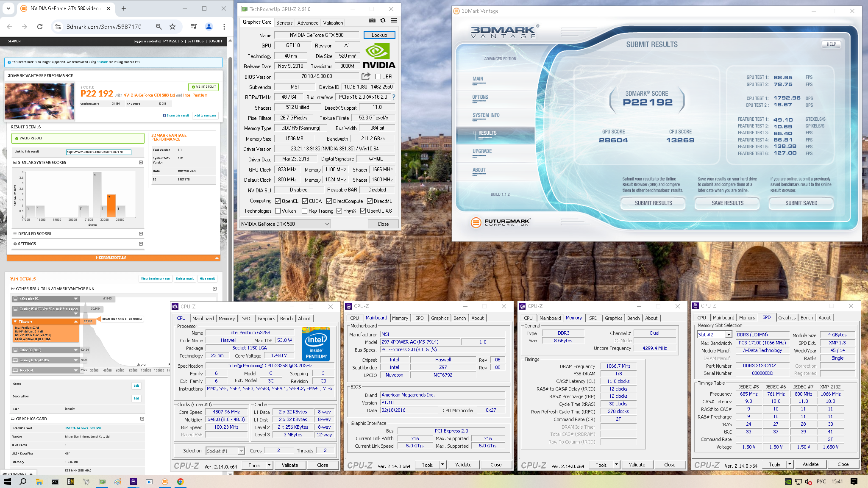Toggle the DirectCompute checkbox
This screenshot has height=488, width=868.
[x=329, y=201]
